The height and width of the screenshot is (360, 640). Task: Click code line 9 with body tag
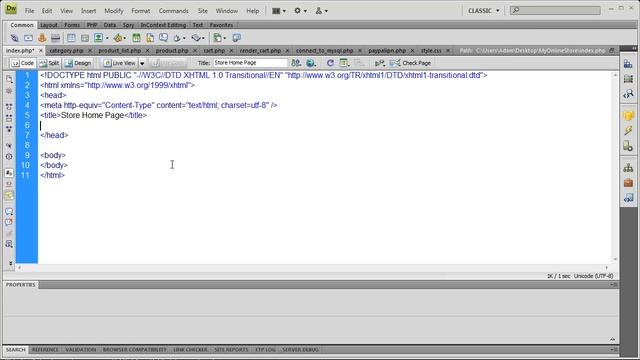point(53,155)
